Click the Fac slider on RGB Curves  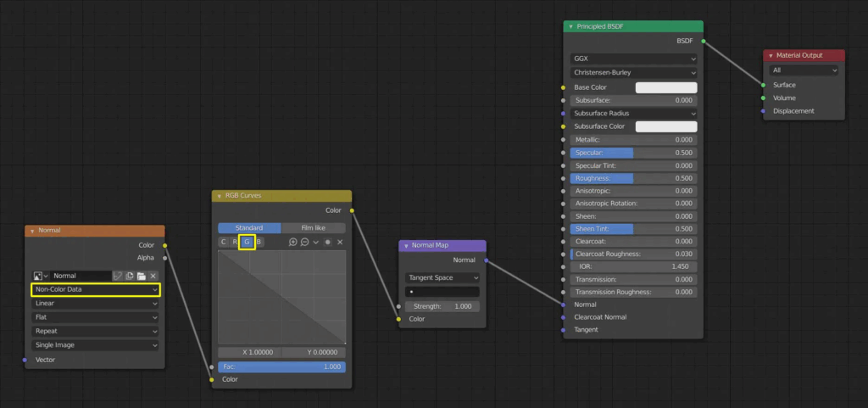click(281, 366)
